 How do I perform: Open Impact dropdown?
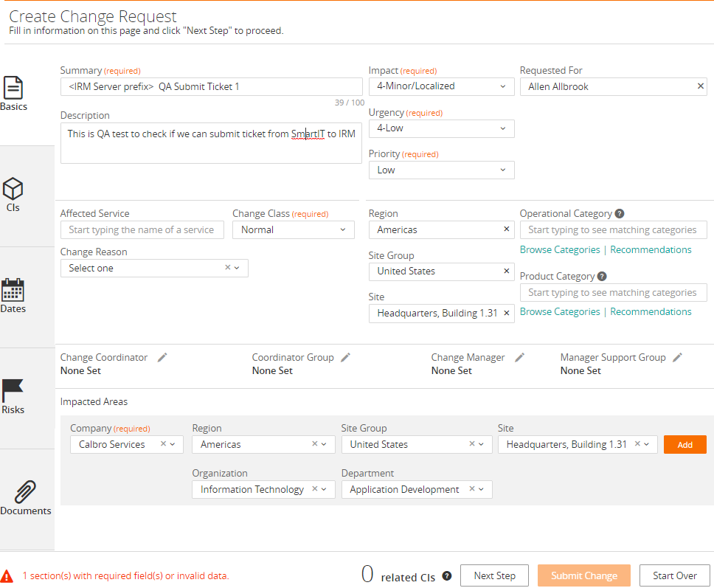tap(441, 86)
